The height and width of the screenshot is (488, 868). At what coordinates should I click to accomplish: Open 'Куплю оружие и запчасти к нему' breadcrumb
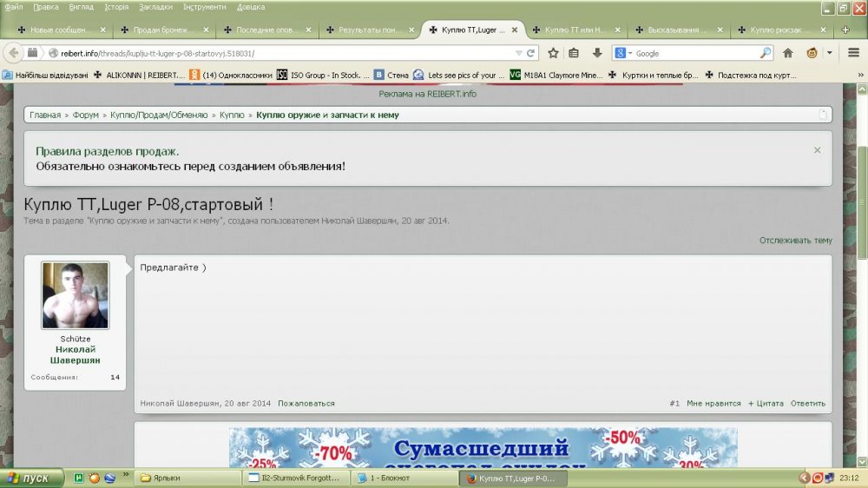(x=327, y=115)
